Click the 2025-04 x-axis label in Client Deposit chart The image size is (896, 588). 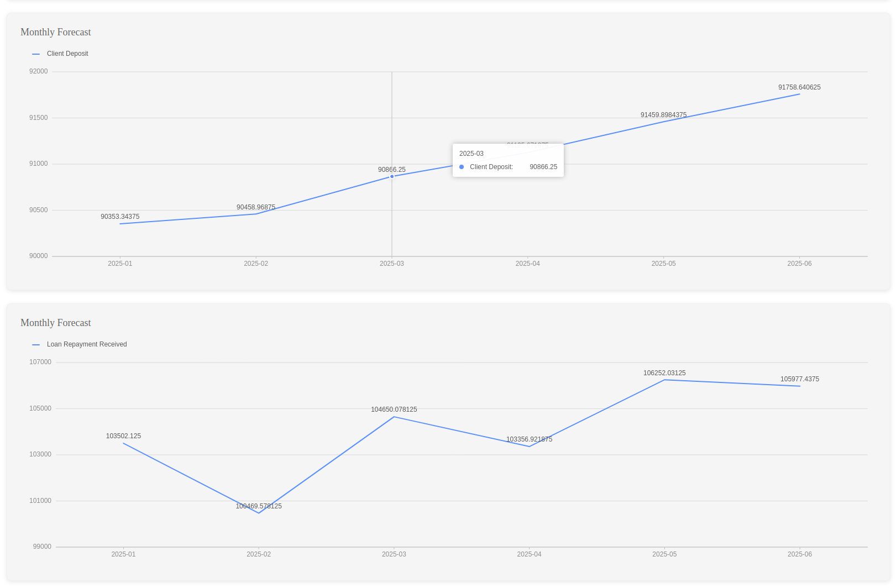[527, 264]
